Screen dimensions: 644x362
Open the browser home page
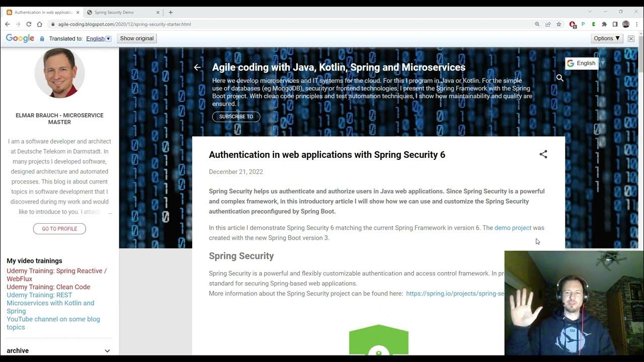[40, 24]
